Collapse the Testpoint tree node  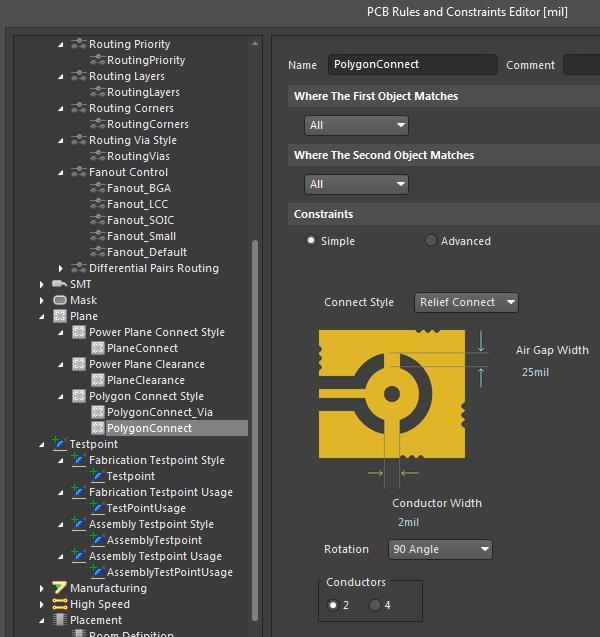click(x=41, y=444)
